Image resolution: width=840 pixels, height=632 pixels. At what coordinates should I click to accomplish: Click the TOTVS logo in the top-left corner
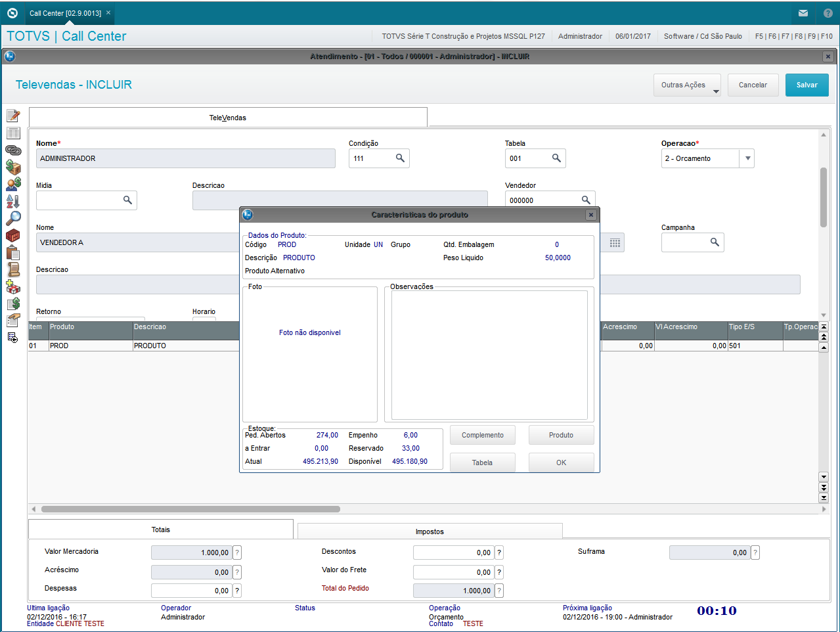pyautogui.click(x=12, y=12)
